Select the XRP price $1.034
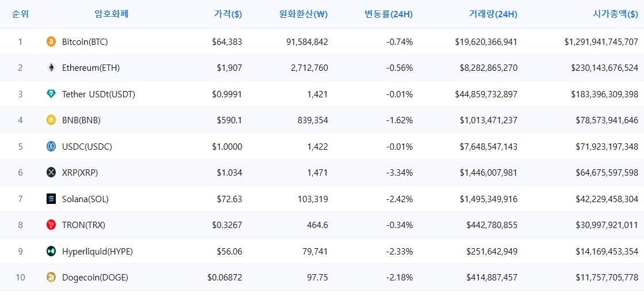This screenshot has height=296, width=644. [229, 173]
